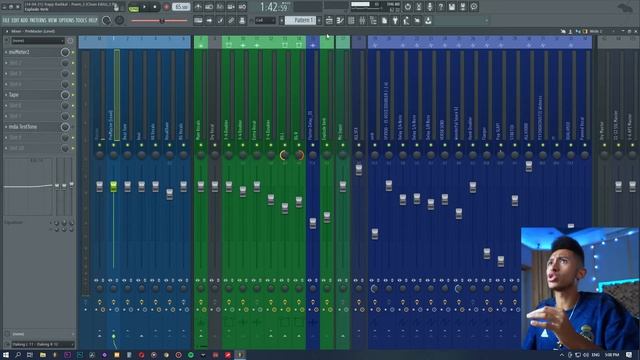Toggle the Mixer view icon

[x=362, y=20]
